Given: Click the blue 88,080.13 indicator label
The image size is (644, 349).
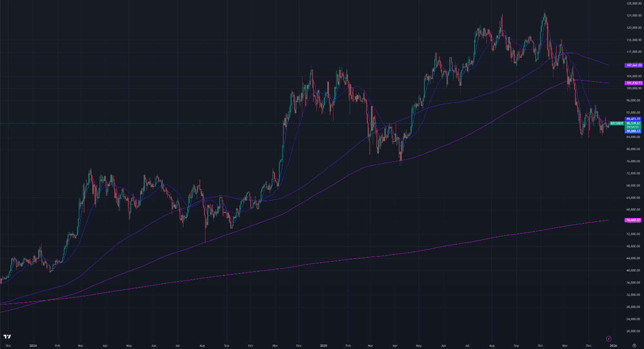Looking at the screenshot, I should click(633, 131).
